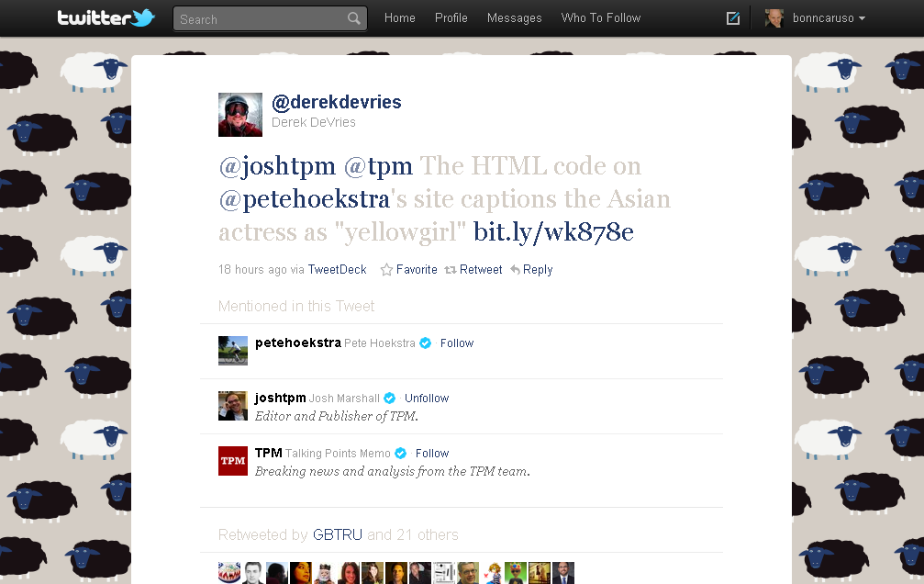Image resolution: width=924 pixels, height=584 pixels.
Task: Open the GBTRU retweeter link
Action: [338, 534]
